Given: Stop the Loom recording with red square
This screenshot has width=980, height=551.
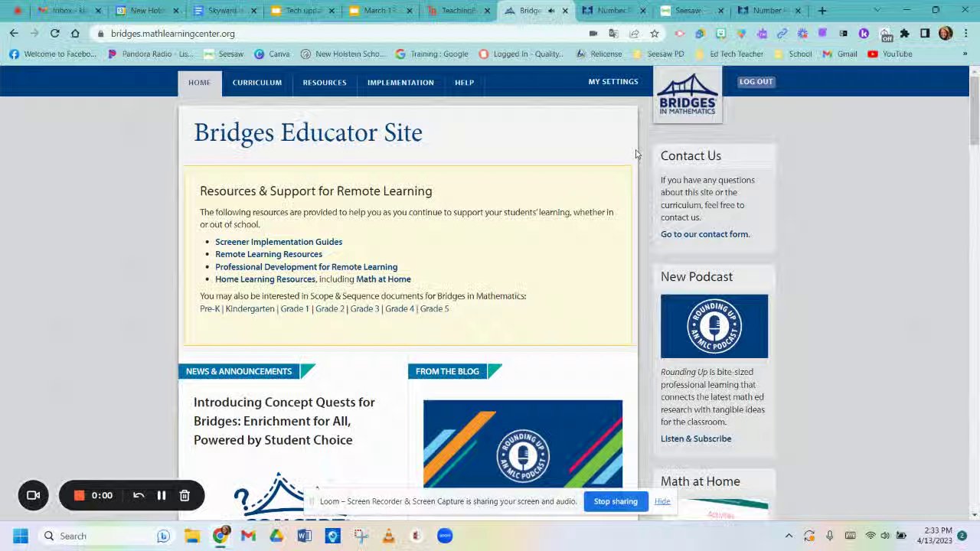Looking at the screenshot, I should 79,495.
